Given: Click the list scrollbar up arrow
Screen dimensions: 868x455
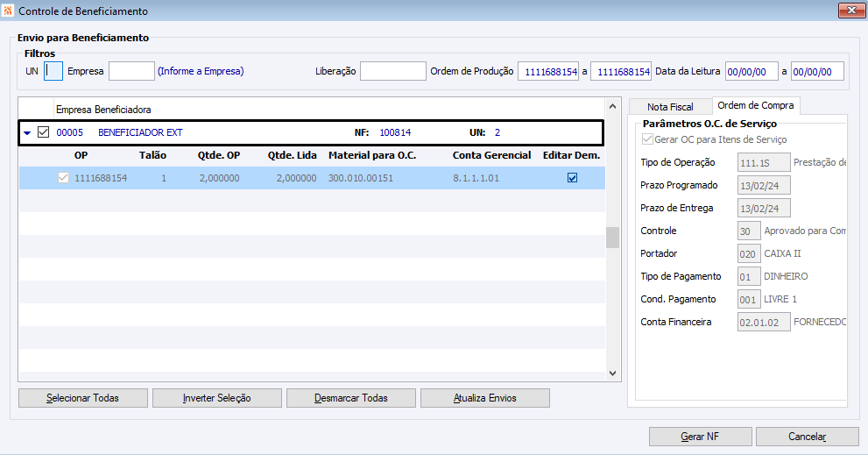Looking at the screenshot, I should click(x=612, y=106).
